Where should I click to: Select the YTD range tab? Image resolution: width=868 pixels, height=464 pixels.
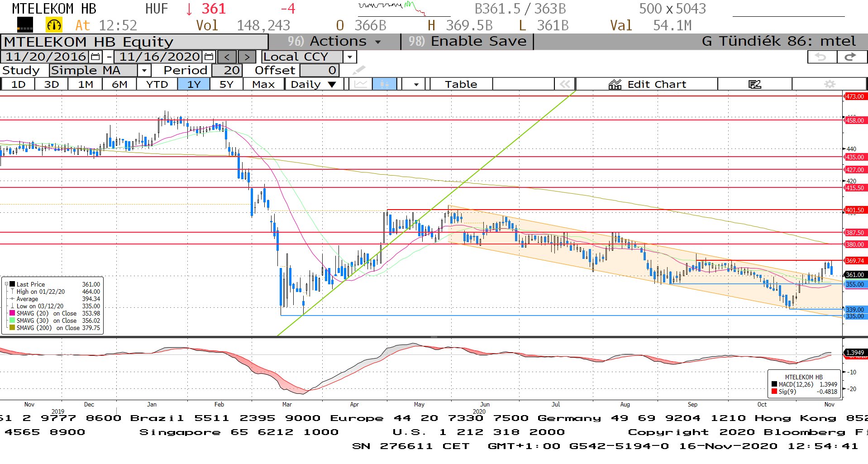pos(157,84)
